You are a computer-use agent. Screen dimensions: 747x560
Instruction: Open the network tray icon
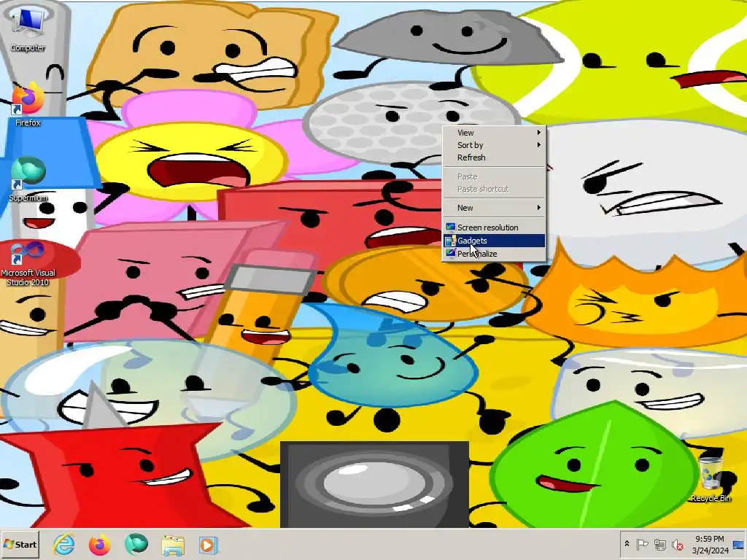click(x=659, y=544)
